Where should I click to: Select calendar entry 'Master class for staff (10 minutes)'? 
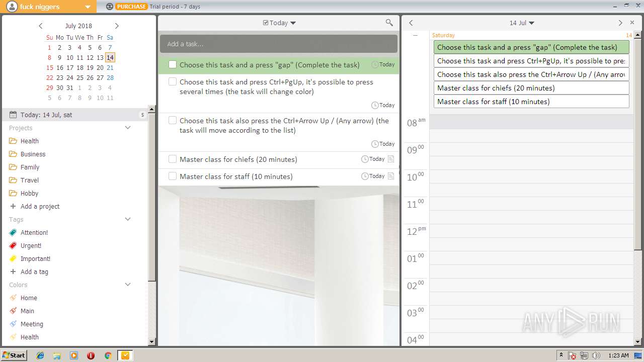pos(531,102)
